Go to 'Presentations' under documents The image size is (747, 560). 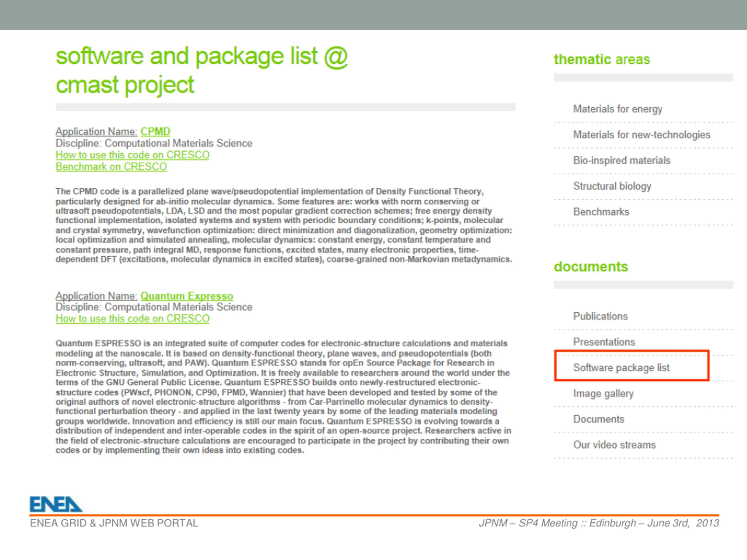coord(604,342)
